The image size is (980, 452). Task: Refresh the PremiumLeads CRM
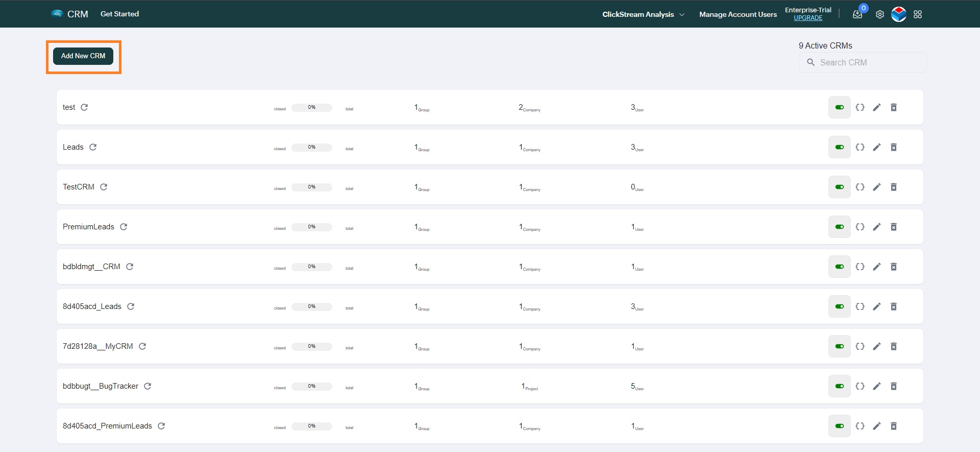tap(124, 227)
